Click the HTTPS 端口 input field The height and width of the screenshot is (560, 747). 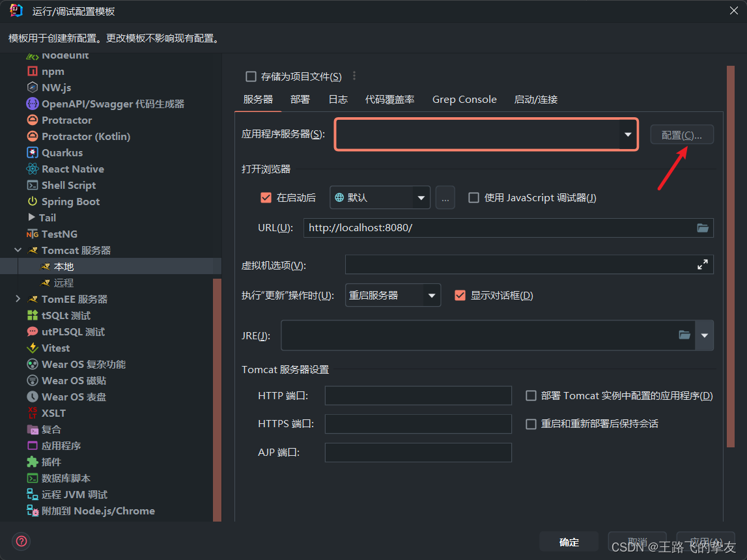click(x=418, y=424)
